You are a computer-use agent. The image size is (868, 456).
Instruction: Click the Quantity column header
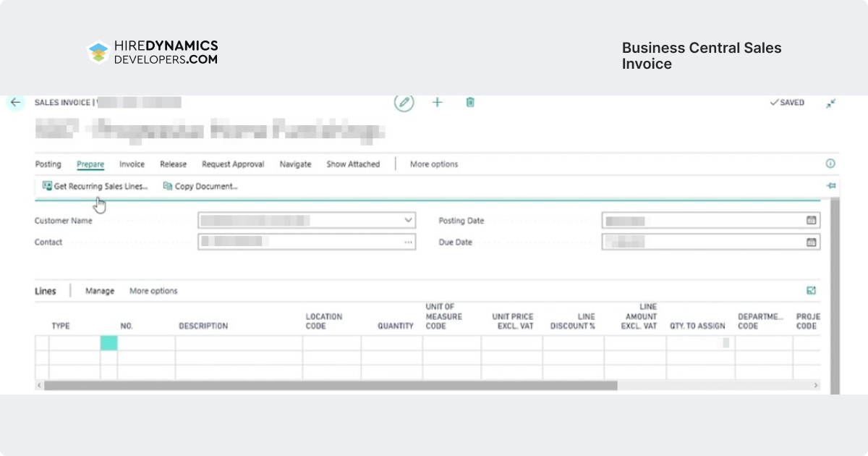pyautogui.click(x=396, y=326)
